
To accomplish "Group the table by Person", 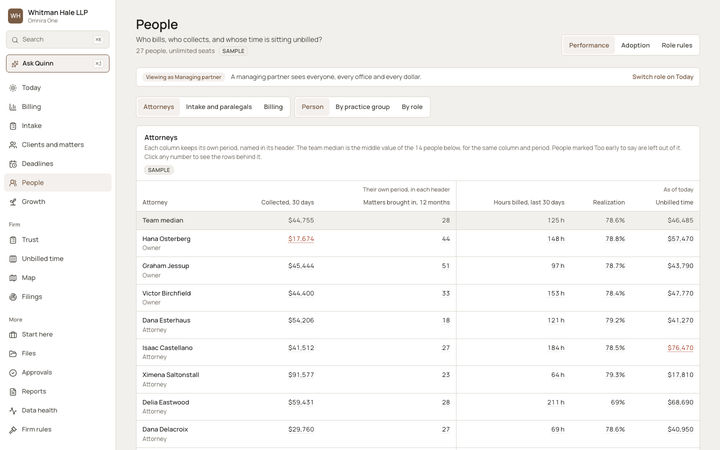I will coord(312,107).
